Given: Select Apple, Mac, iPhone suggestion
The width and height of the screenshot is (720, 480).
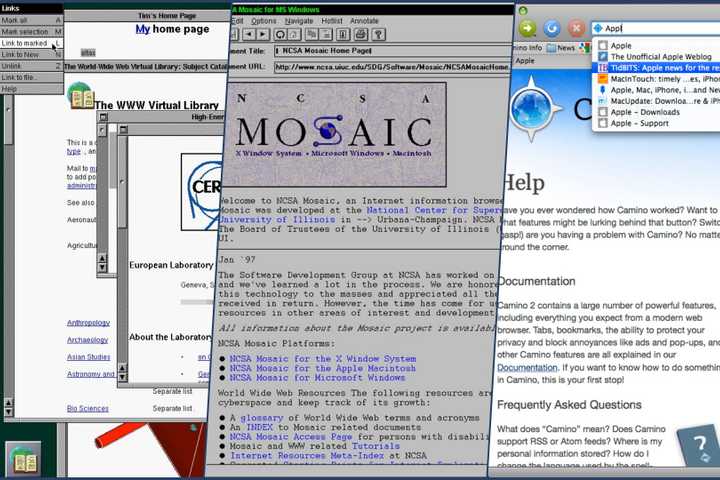Looking at the screenshot, I should (657, 90).
